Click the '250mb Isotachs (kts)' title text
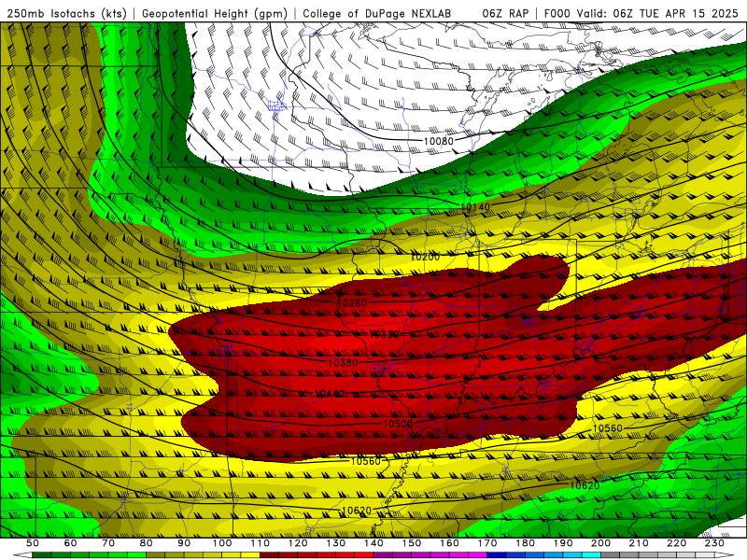This screenshot has height=560, width=747. tap(67, 13)
